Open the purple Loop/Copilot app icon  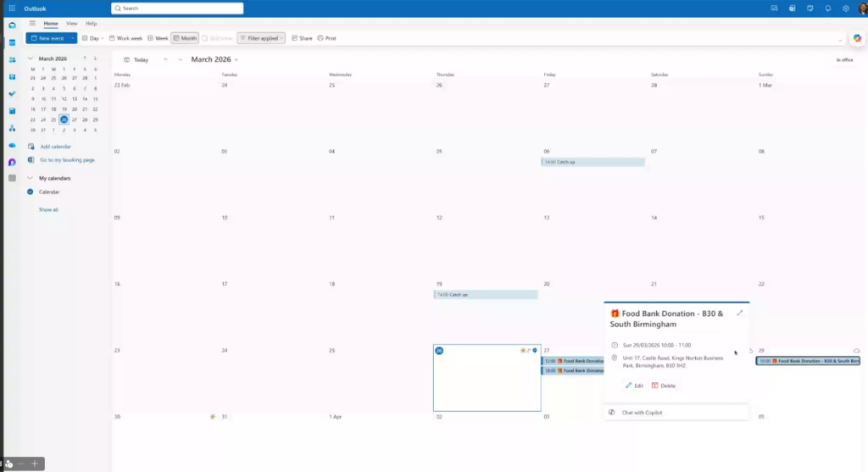(12, 162)
